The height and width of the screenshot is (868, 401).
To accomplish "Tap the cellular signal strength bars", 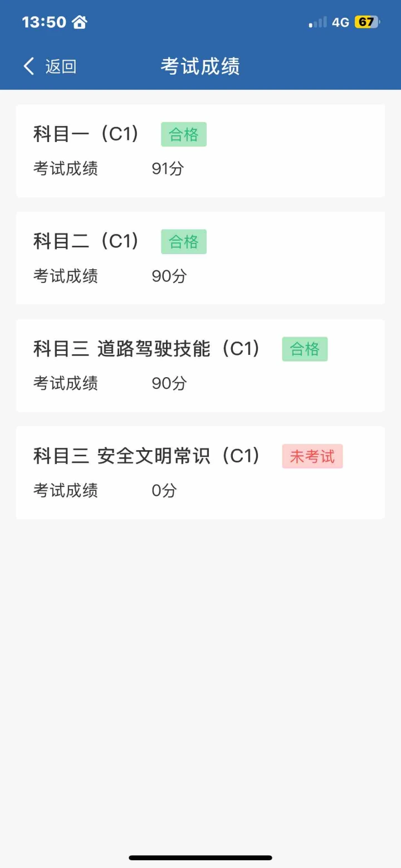I will click(x=318, y=23).
